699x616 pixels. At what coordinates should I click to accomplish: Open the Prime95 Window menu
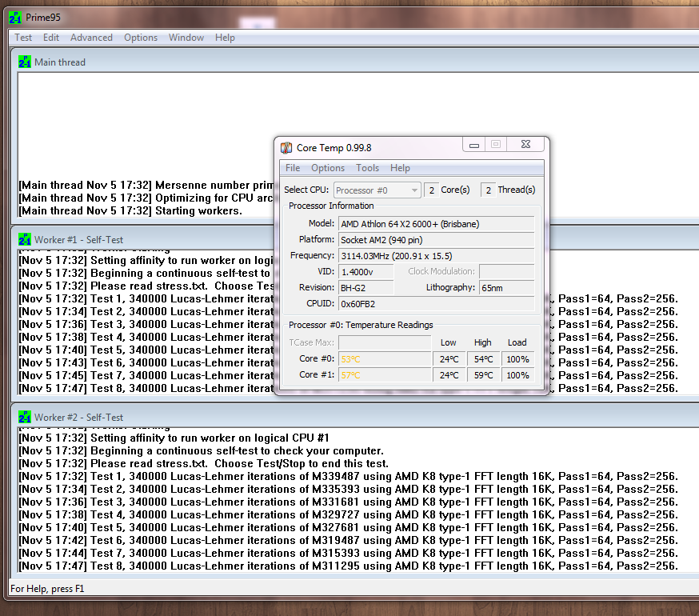click(186, 38)
